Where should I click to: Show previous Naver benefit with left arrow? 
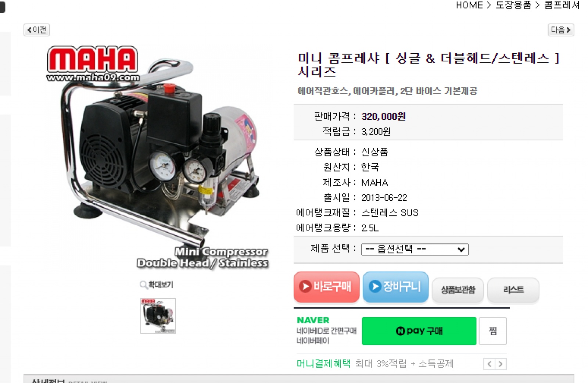(489, 364)
